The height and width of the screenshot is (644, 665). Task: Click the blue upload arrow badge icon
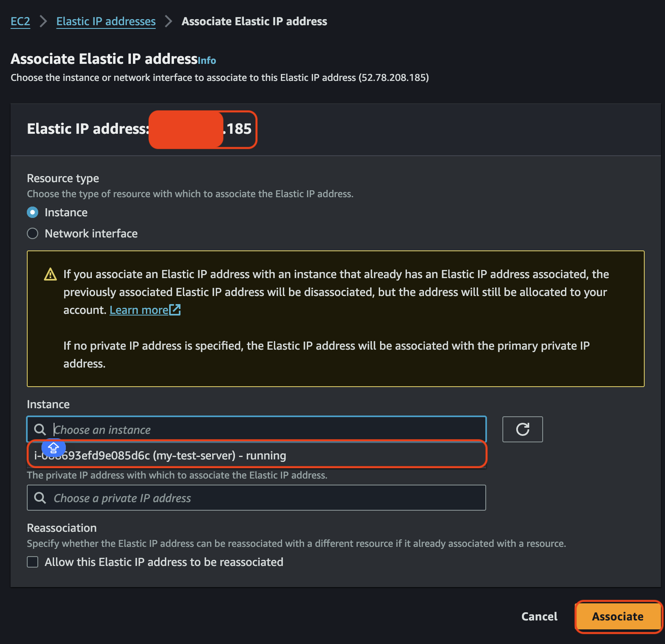[x=54, y=448]
